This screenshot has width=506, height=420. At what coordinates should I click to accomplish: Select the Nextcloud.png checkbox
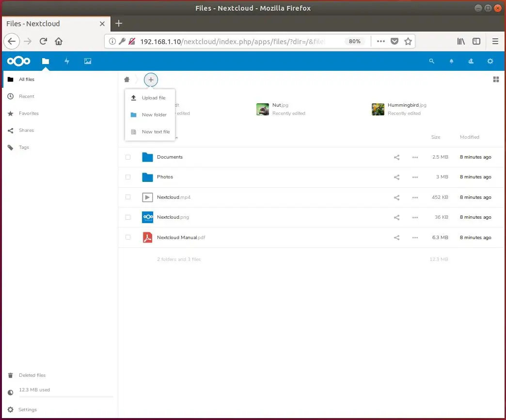(128, 217)
